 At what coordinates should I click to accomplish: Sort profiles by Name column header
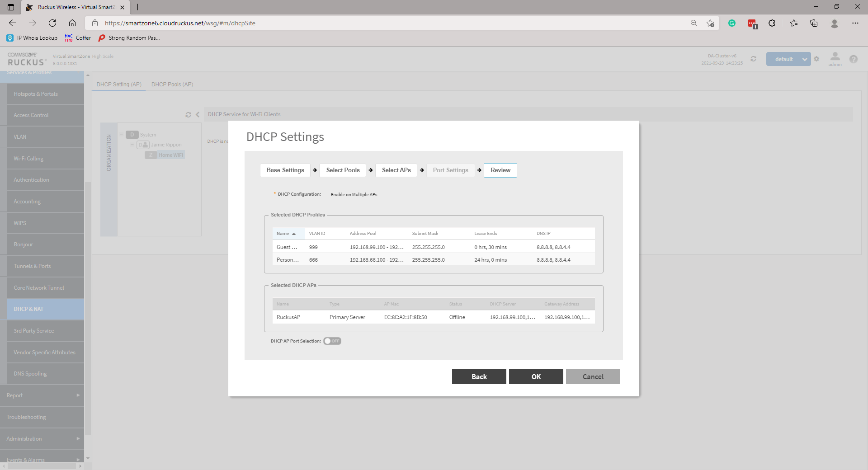283,234
